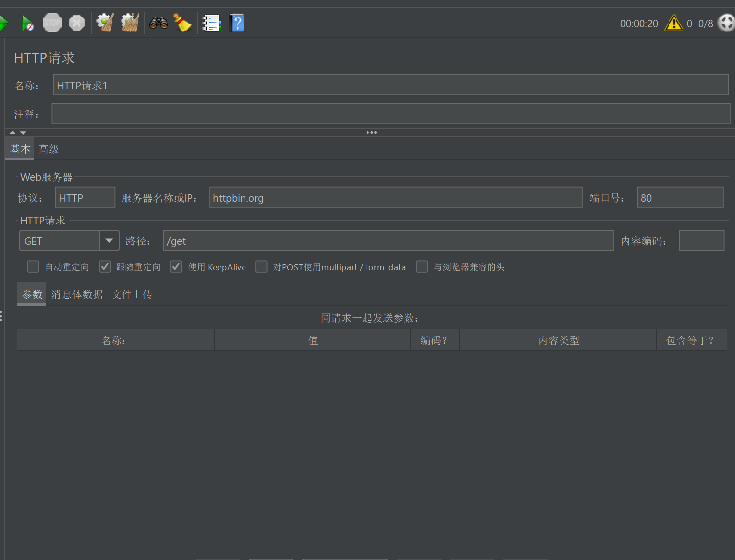Enable 与浏览器兼容的头 checkbox
Image resolution: width=735 pixels, height=560 pixels.
pyautogui.click(x=422, y=267)
